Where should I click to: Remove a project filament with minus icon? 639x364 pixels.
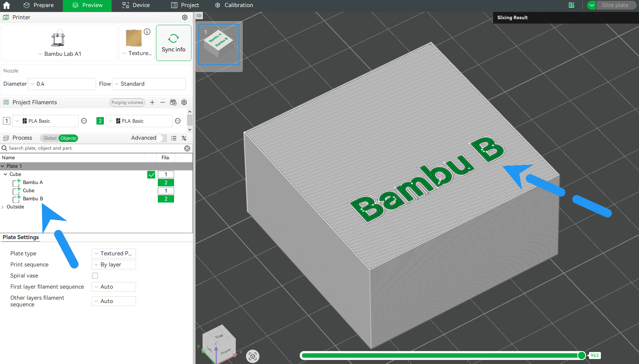point(163,102)
